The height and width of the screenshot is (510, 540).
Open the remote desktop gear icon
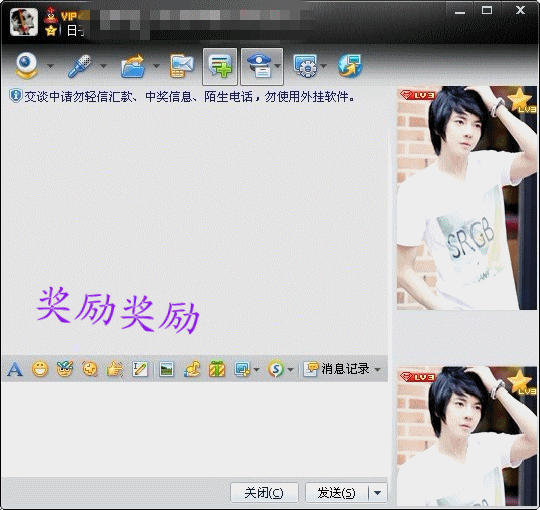click(305, 65)
